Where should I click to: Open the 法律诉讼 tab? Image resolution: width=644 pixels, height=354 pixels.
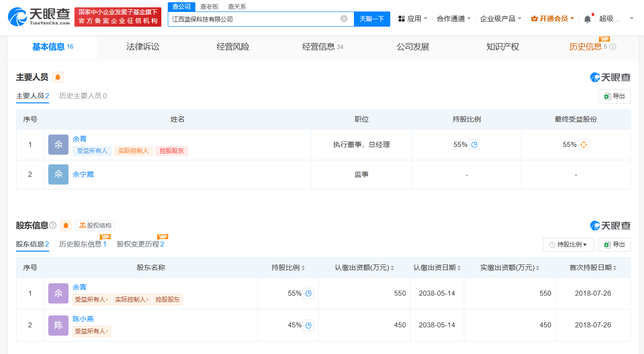[143, 47]
